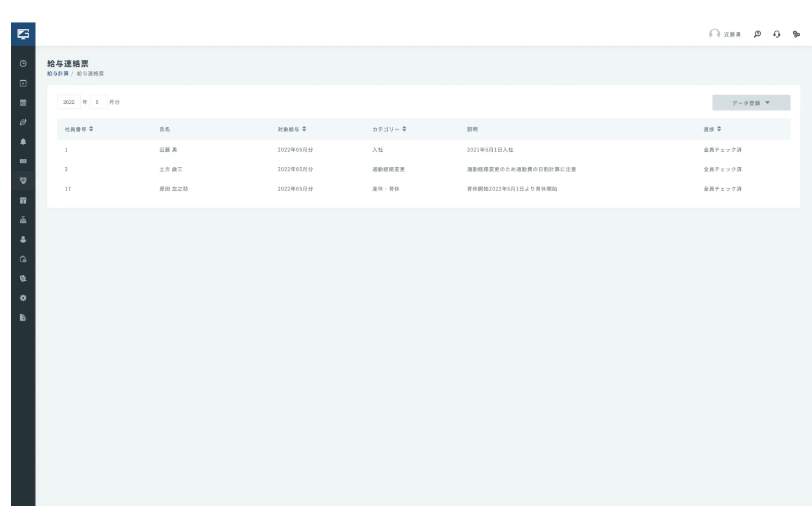Open the settings gear in the sidebar
The image size is (812, 522).
(23, 298)
